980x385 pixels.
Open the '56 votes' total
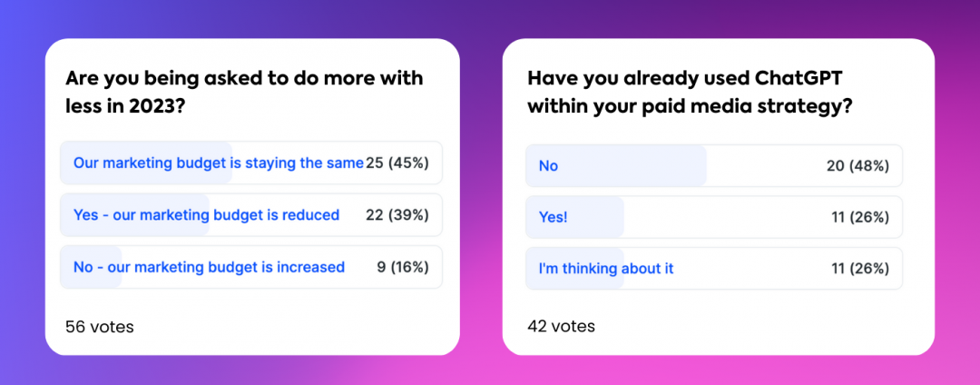[100, 326]
